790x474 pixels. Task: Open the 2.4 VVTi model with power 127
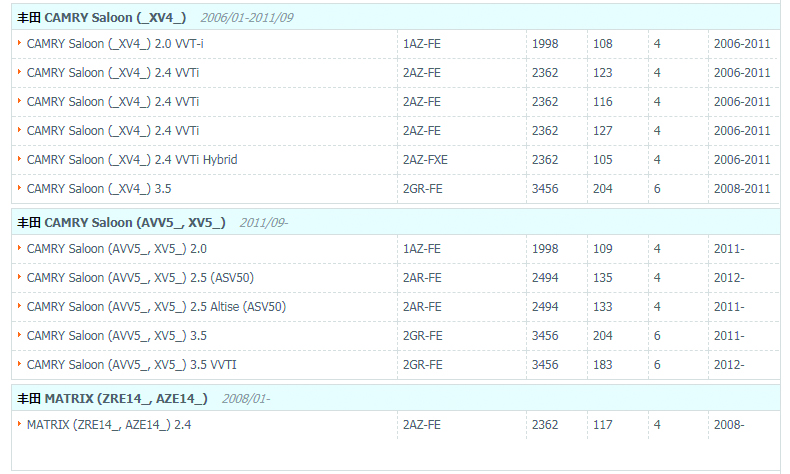tap(113, 131)
